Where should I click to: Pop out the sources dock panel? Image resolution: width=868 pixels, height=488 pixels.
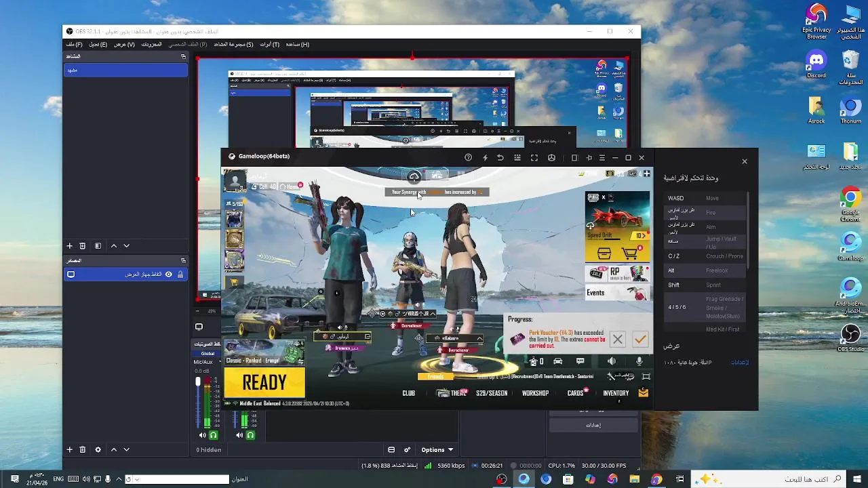pos(183,260)
